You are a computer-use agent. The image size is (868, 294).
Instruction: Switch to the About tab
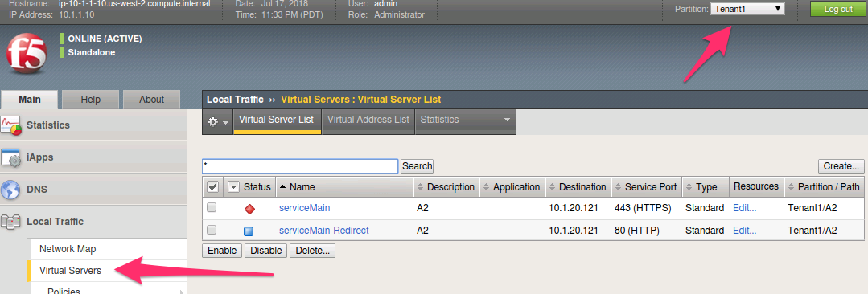(x=151, y=100)
